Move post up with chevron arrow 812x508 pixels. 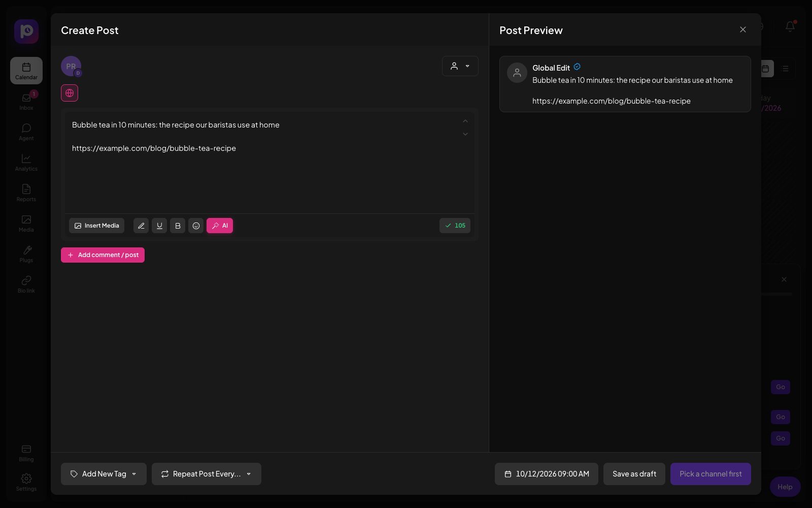(465, 121)
